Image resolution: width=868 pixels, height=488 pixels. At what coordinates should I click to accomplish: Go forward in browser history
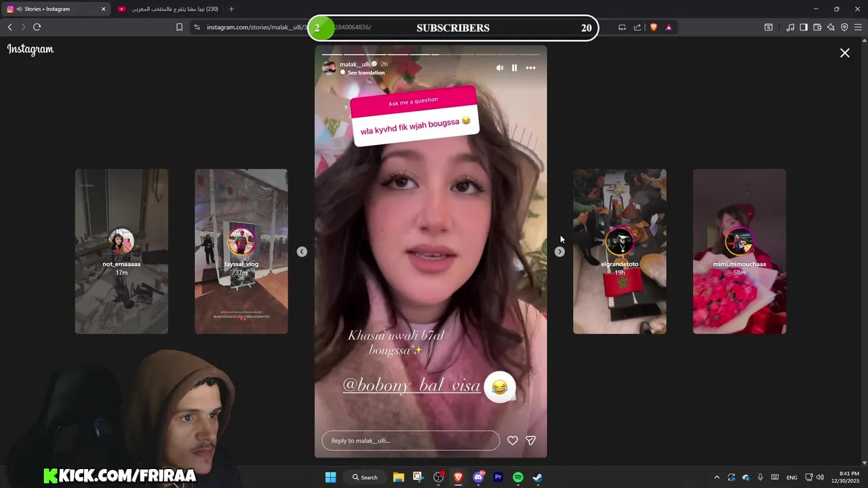[x=23, y=27]
